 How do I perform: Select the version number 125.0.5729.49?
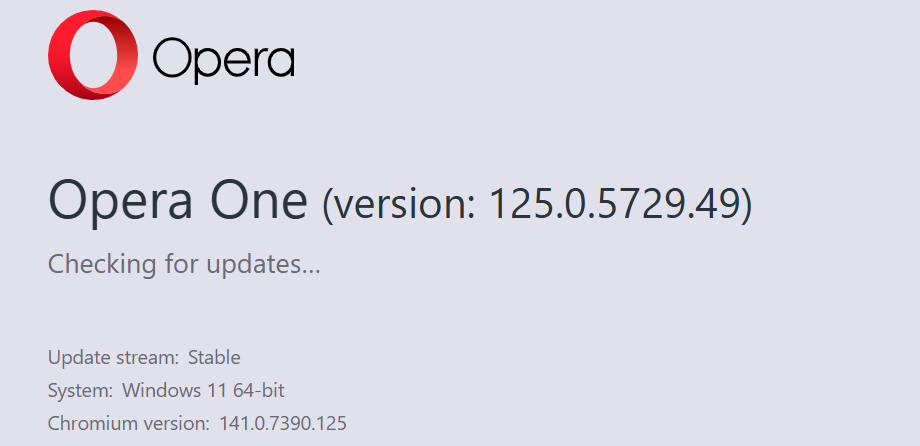(612, 203)
